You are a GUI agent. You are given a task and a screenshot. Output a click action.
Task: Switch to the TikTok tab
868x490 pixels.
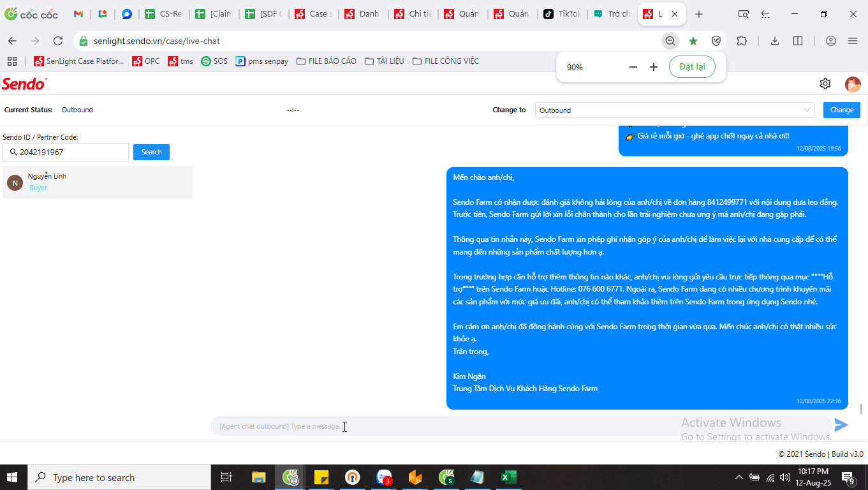click(x=563, y=14)
